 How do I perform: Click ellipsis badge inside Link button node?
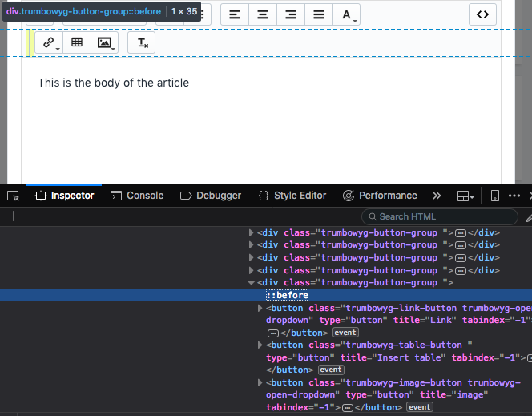click(272, 333)
